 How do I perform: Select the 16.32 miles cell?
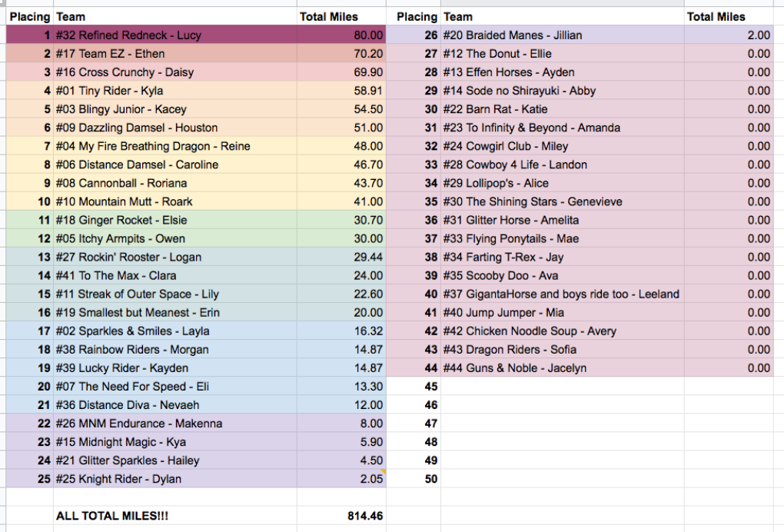pyautogui.click(x=341, y=331)
